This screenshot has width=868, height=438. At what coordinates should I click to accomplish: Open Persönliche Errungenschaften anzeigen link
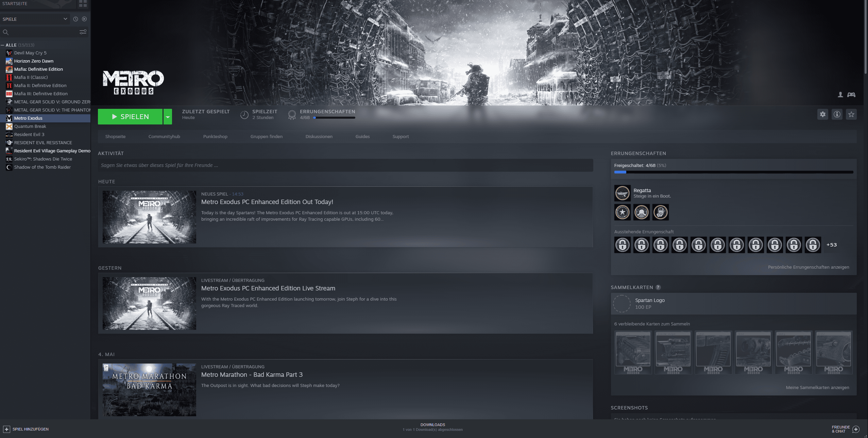[x=809, y=267]
